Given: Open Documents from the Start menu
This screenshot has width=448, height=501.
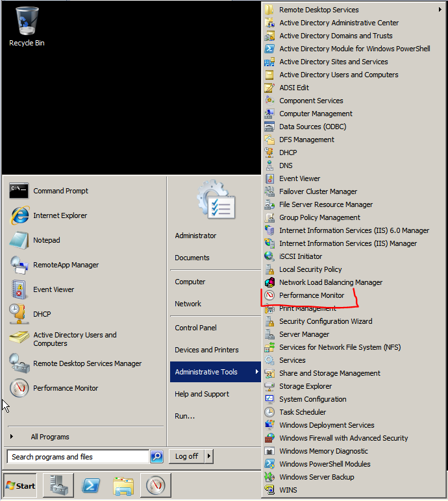Looking at the screenshot, I should 192,258.
